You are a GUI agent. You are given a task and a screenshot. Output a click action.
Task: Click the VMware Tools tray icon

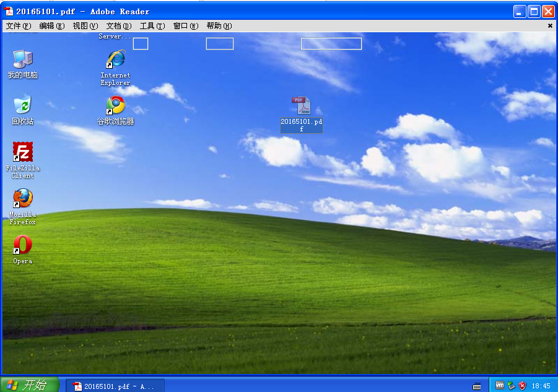pyautogui.click(x=499, y=385)
